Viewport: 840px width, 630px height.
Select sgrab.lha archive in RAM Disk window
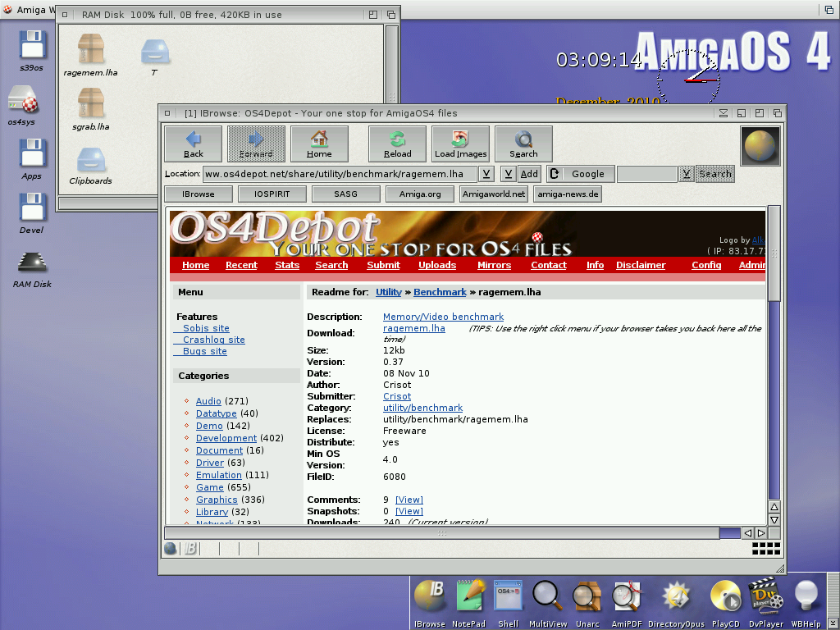pyautogui.click(x=90, y=110)
